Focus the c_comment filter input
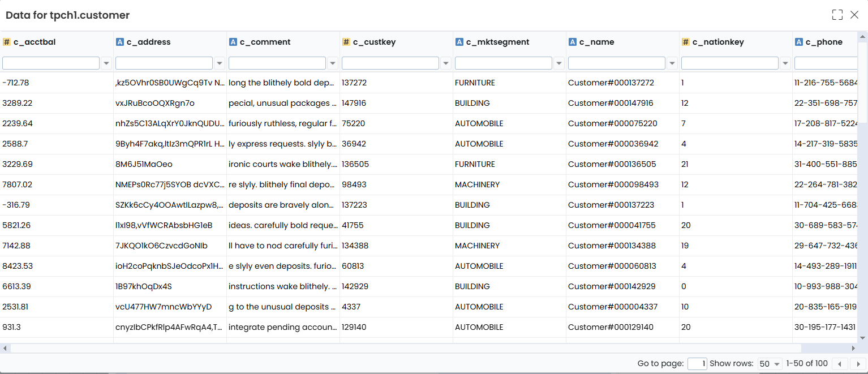The width and height of the screenshot is (868, 374). [277, 63]
